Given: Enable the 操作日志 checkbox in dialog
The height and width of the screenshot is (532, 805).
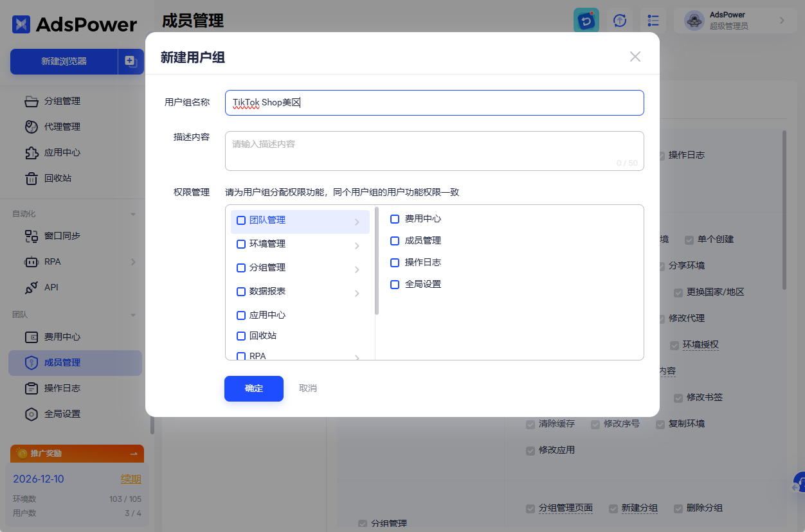Looking at the screenshot, I should pyautogui.click(x=395, y=263).
